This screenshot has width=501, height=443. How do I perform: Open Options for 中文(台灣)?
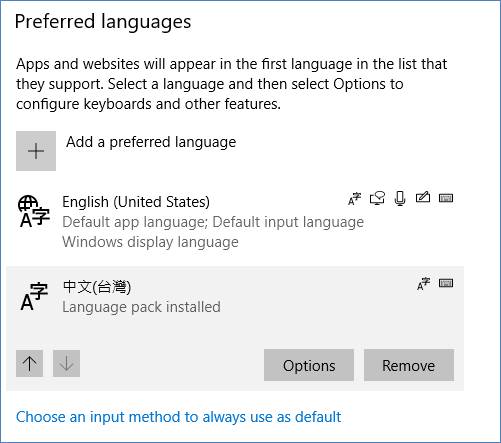pos(309,365)
